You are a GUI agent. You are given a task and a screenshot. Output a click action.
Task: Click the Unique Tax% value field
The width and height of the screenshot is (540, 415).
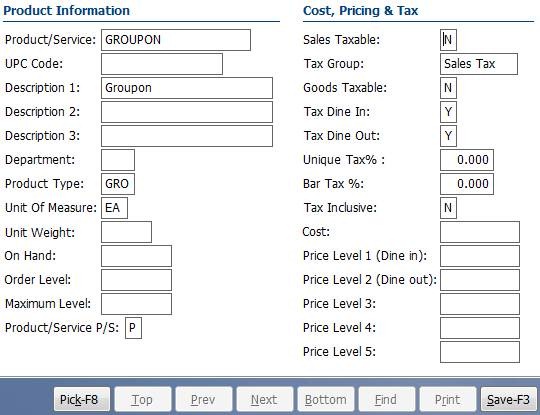(467, 160)
